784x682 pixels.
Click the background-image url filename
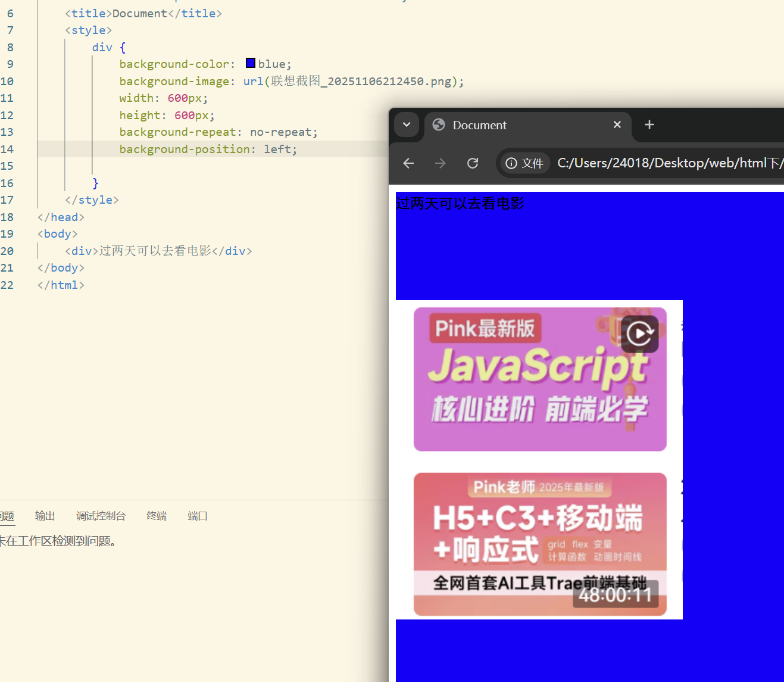point(361,81)
